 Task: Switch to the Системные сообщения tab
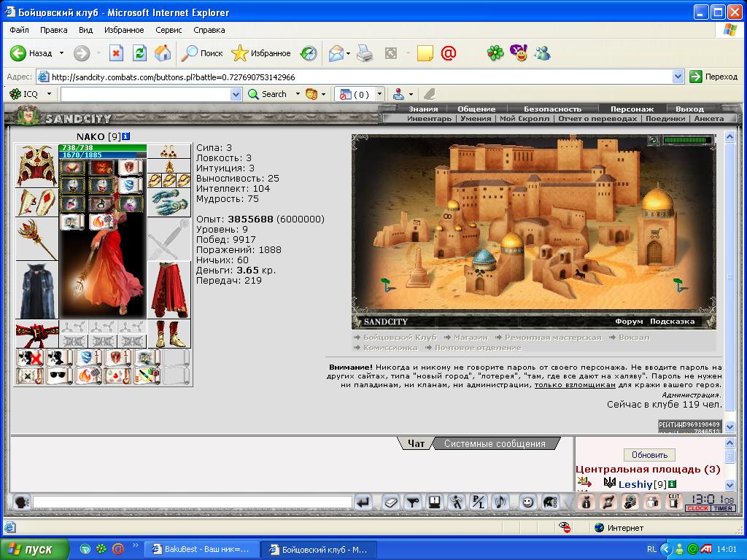click(495, 443)
